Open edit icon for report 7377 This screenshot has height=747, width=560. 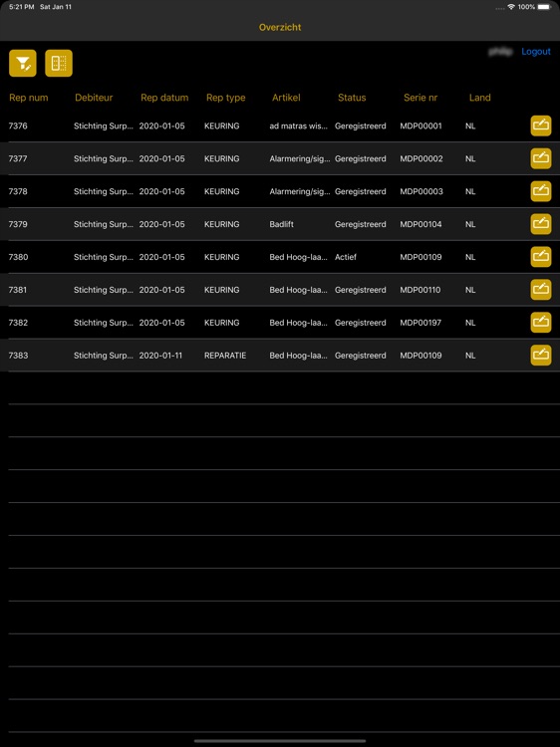click(x=541, y=158)
